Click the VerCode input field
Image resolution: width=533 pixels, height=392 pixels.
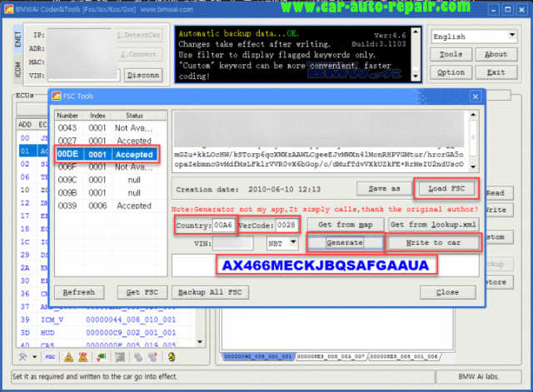pos(286,225)
